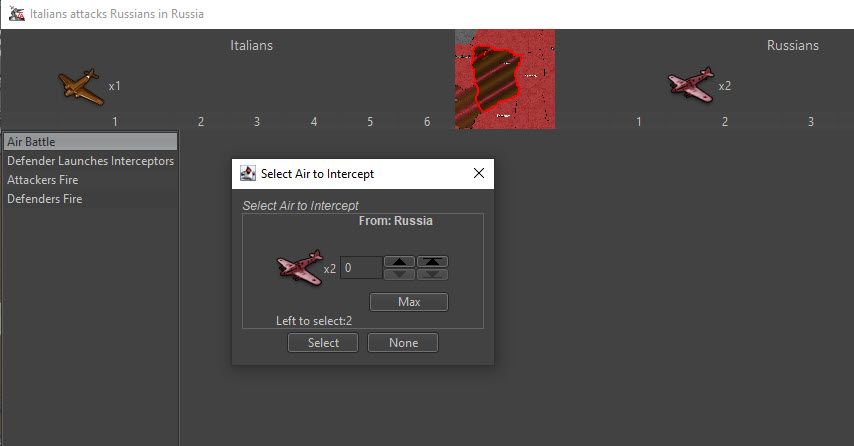Click the Select Air to Intercept dialog icon
The width and height of the screenshot is (854, 446).
(x=248, y=173)
